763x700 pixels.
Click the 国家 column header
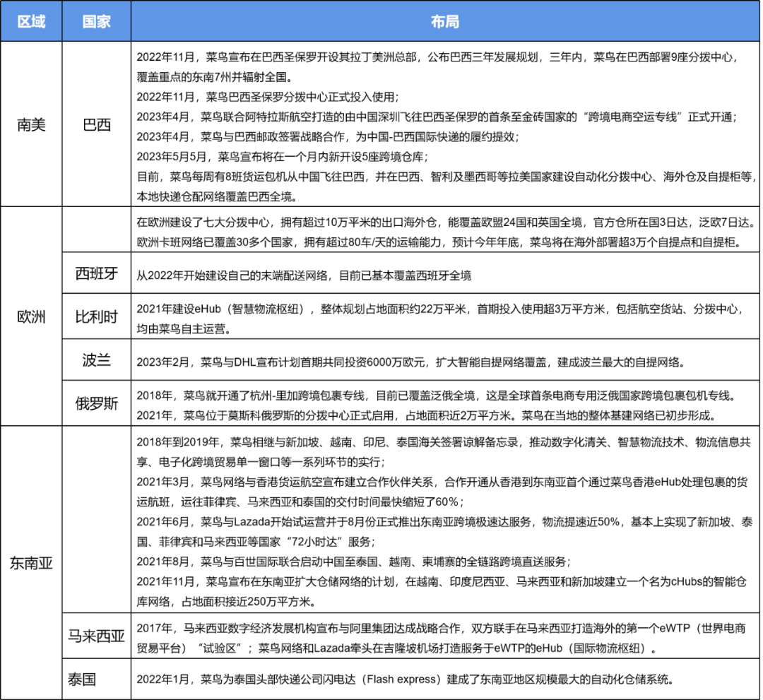[x=96, y=21]
